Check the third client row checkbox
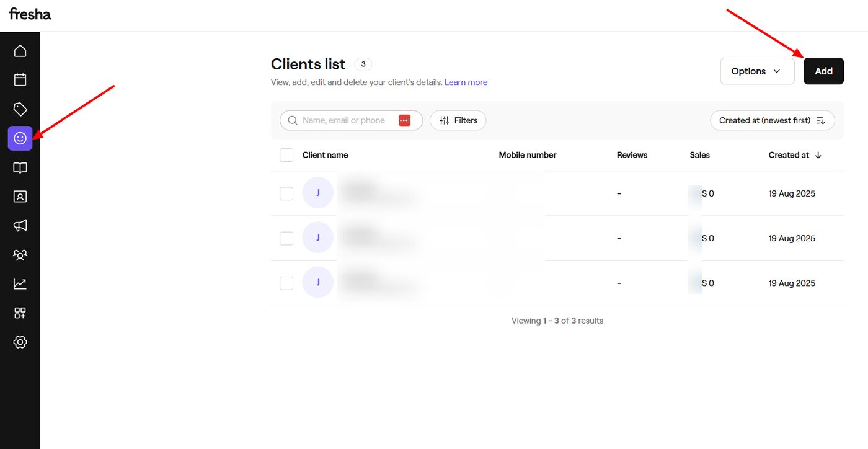 (x=286, y=282)
